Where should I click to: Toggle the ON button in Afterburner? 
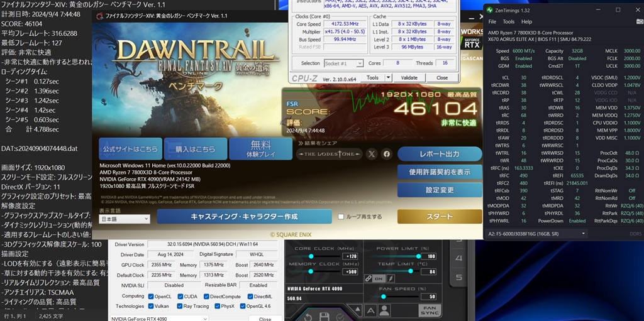click(x=379, y=278)
